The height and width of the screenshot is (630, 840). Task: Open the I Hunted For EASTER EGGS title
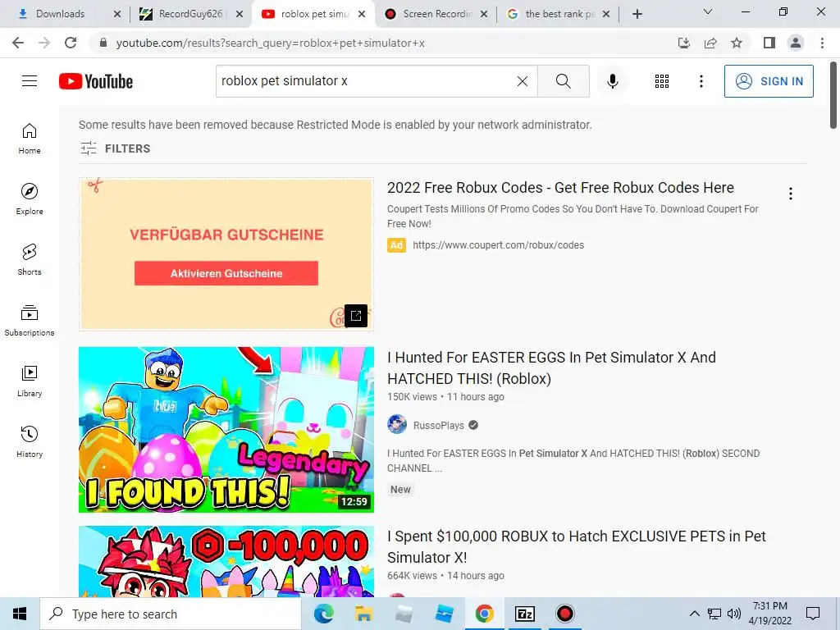[551, 368]
